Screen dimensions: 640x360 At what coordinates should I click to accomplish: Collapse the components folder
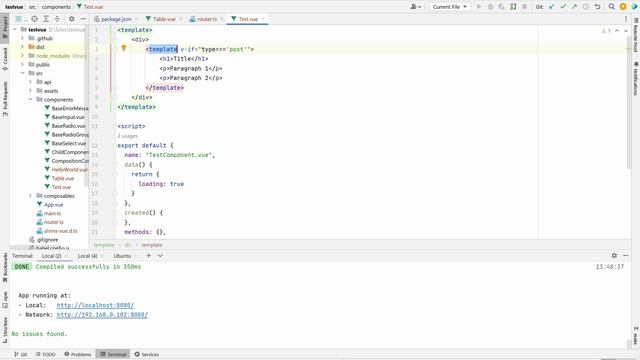(x=30, y=99)
